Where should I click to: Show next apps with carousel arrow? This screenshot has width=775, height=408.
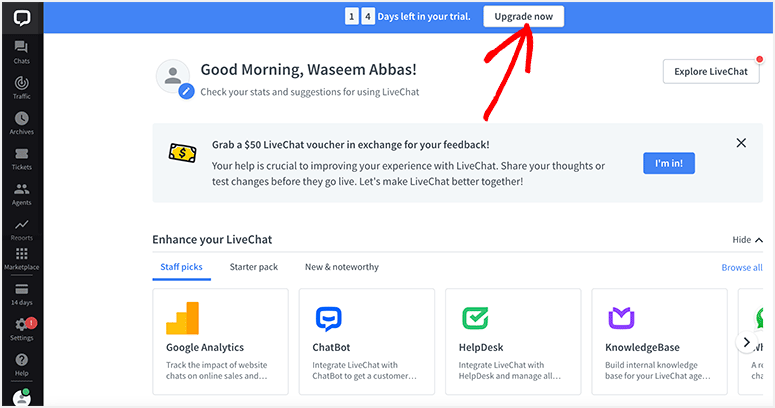746,342
